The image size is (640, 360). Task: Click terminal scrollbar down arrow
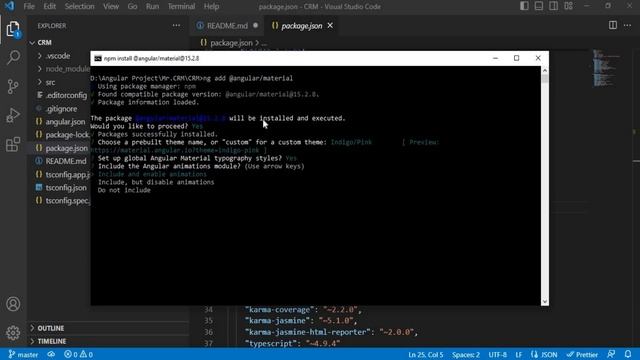[545, 302]
